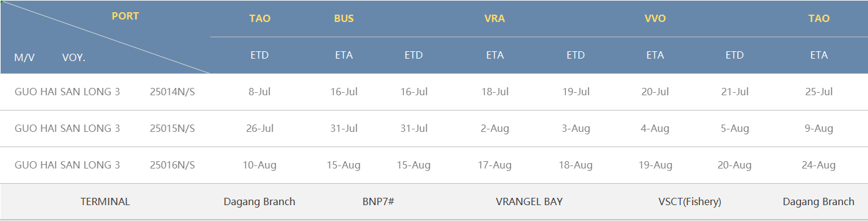Click the 25-Jul TAO arrival date
The image size is (868, 221).
(x=819, y=92)
